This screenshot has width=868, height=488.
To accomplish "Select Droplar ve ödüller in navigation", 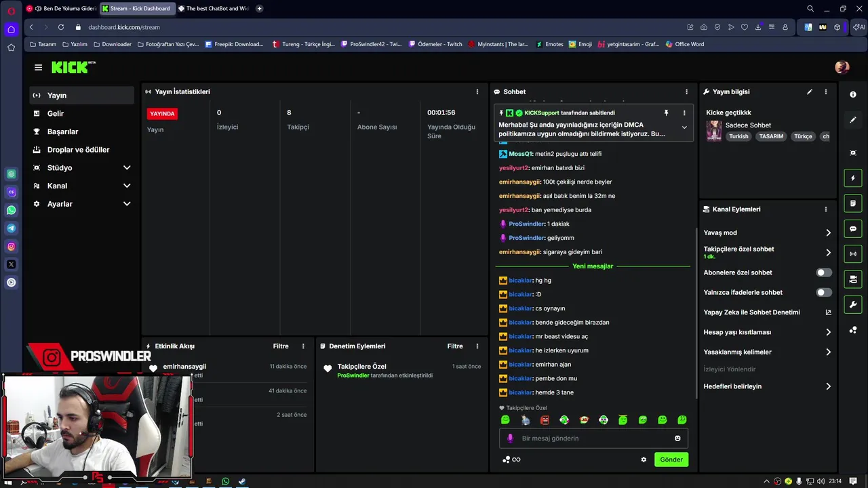I will [x=82, y=150].
